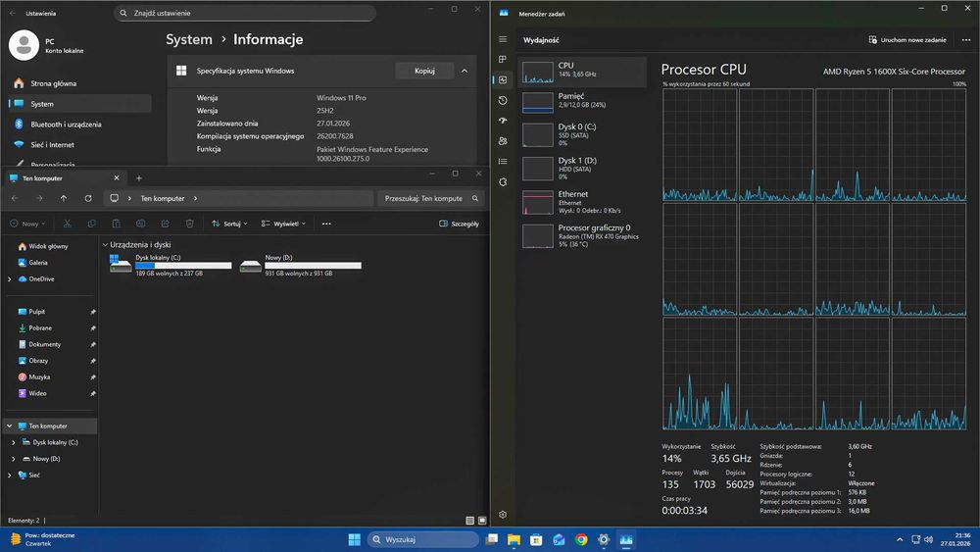The height and width of the screenshot is (552, 980).
Task: Open the Nowy dropdown in Explorer
Action: tap(28, 224)
